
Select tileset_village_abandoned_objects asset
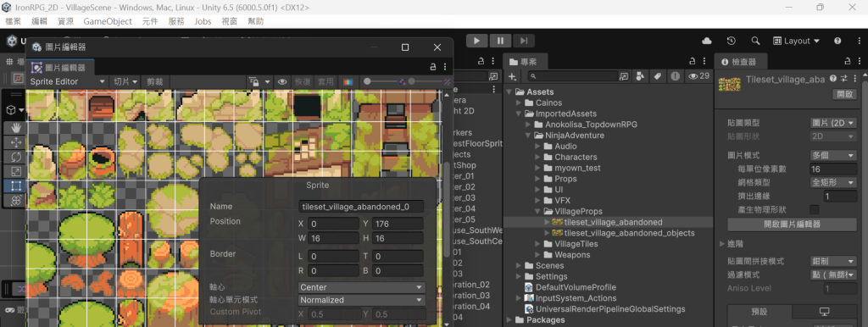[x=629, y=233]
